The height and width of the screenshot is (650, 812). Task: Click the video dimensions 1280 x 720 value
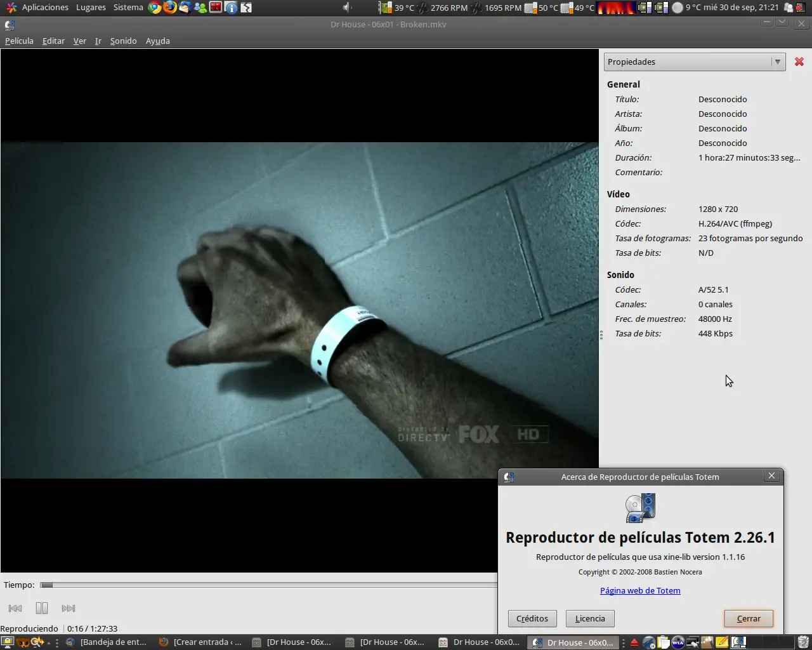pos(718,209)
